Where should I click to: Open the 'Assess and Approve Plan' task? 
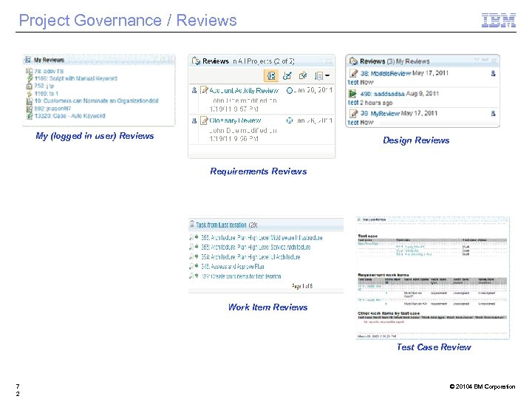point(233,267)
